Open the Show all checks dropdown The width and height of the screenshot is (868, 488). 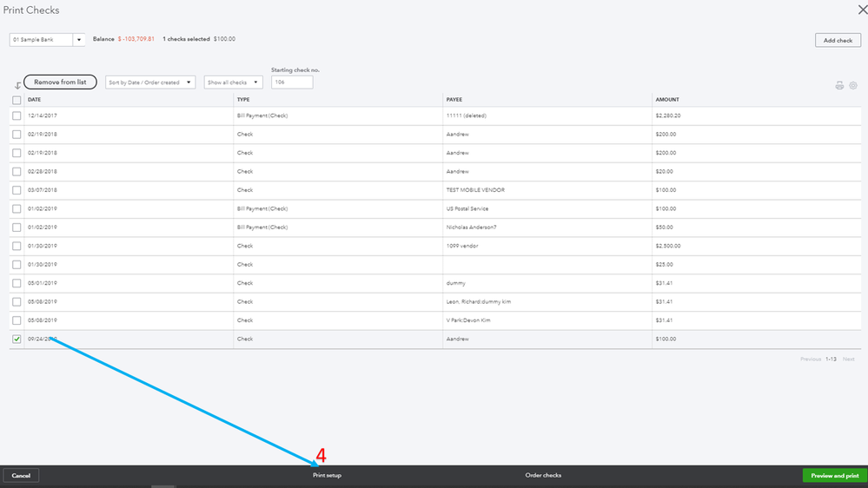233,82
